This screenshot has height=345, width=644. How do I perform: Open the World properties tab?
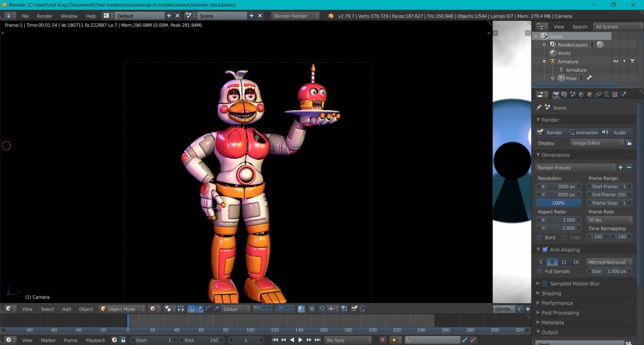tap(581, 95)
